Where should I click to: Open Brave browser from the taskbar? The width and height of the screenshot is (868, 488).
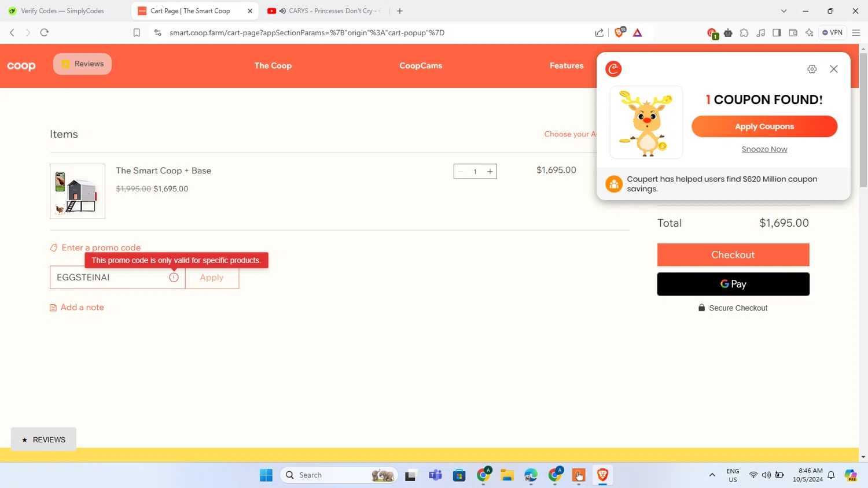pyautogui.click(x=603, y=475)
